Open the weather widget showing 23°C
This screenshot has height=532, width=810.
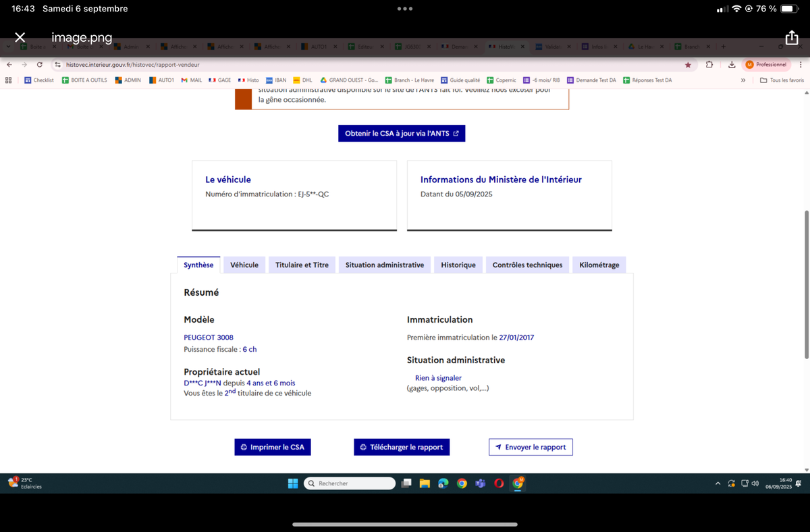[x=26, y=483]
